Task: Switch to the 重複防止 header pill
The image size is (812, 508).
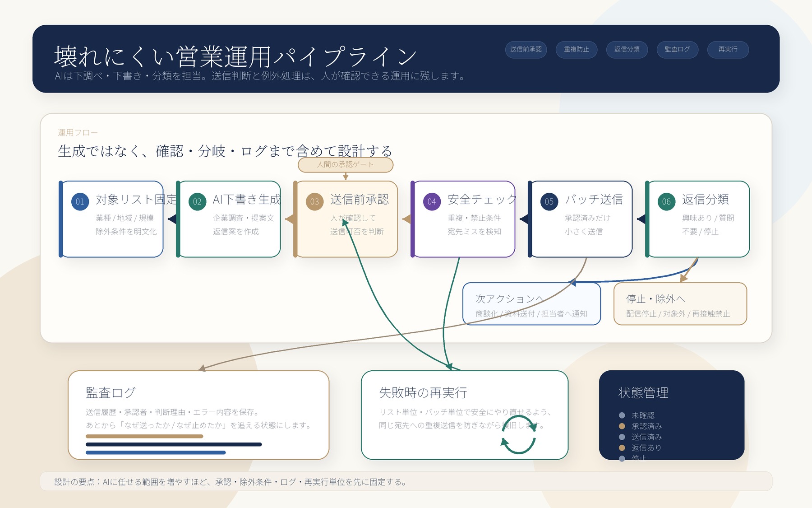Action: [577, 50]
